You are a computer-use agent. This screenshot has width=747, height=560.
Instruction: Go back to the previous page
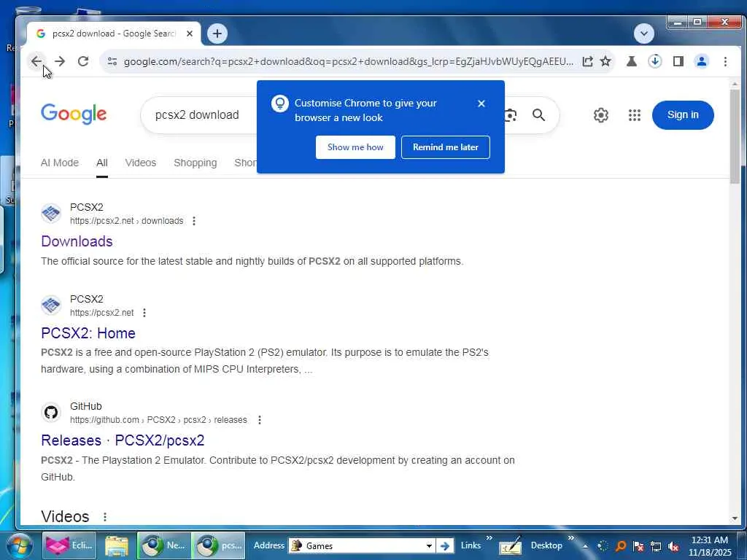(x=36, y=61)
